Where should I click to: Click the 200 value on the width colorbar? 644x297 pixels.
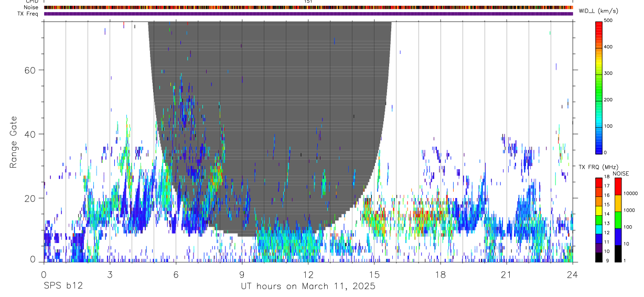(x=608, y=100)
